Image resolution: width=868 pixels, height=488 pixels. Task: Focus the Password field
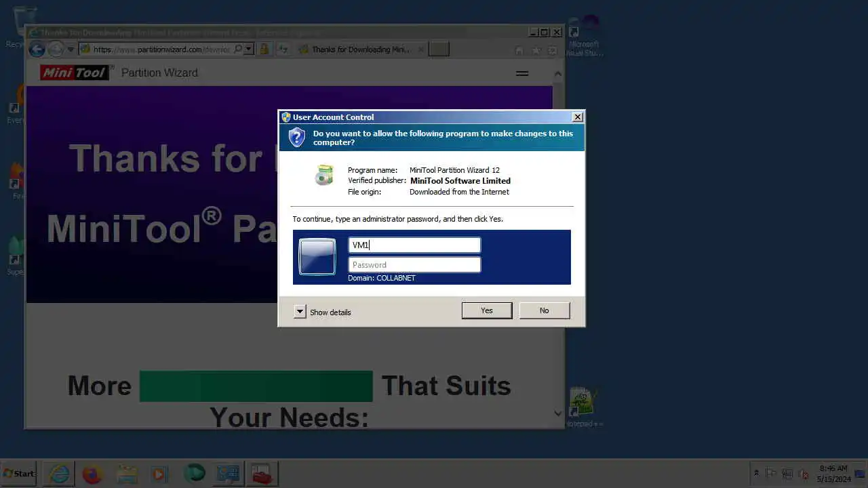(x=414, y=264)
